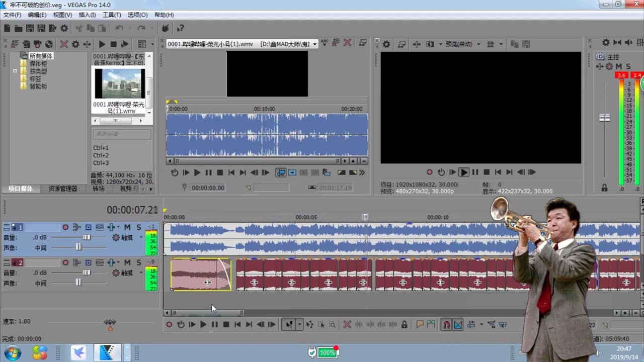Open the preview overlays dropdown arrow

tap(501, 44)
